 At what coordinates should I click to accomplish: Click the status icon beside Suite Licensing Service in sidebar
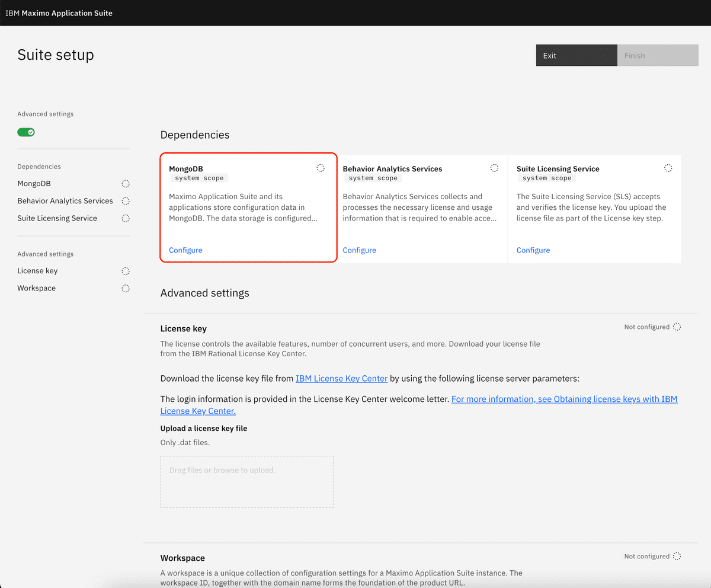pyautogui.click(x=125, y=218)
